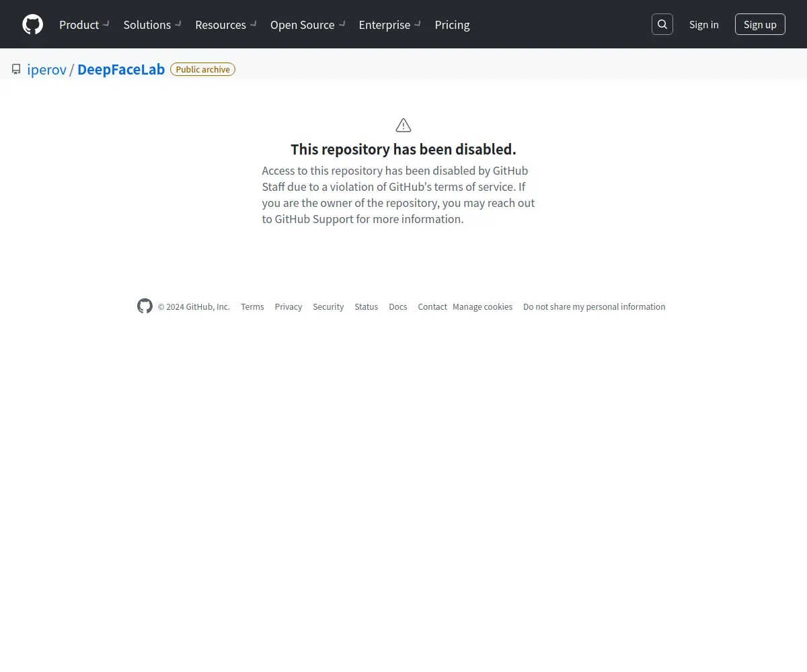The height and width of the screenshot is (672, 807).
Task: Click the '© 2024 GitHub, Inc.' text
Action: [x=194, y=306]
